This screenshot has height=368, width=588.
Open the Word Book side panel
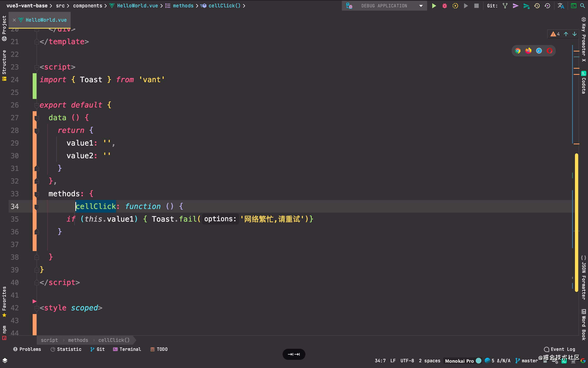tap(584, 324)
